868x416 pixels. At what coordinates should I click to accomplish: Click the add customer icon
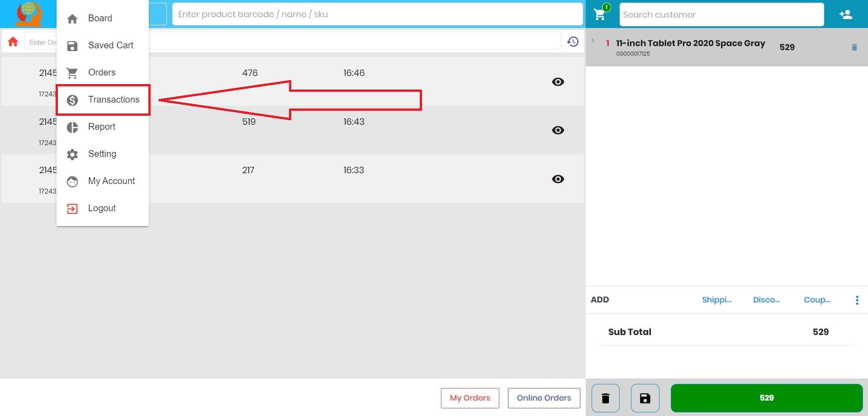pyautogui.click(x=845, y=14)
